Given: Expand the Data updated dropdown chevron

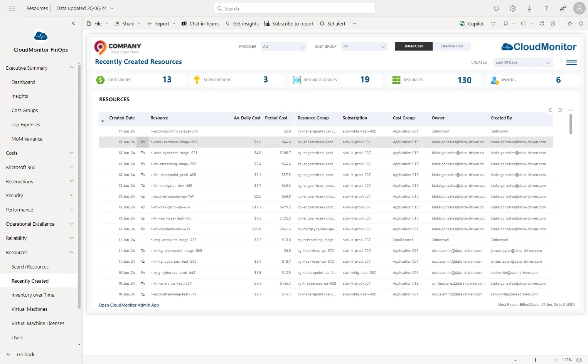Looking at the screenshot, I should click(x=112, y=8).
